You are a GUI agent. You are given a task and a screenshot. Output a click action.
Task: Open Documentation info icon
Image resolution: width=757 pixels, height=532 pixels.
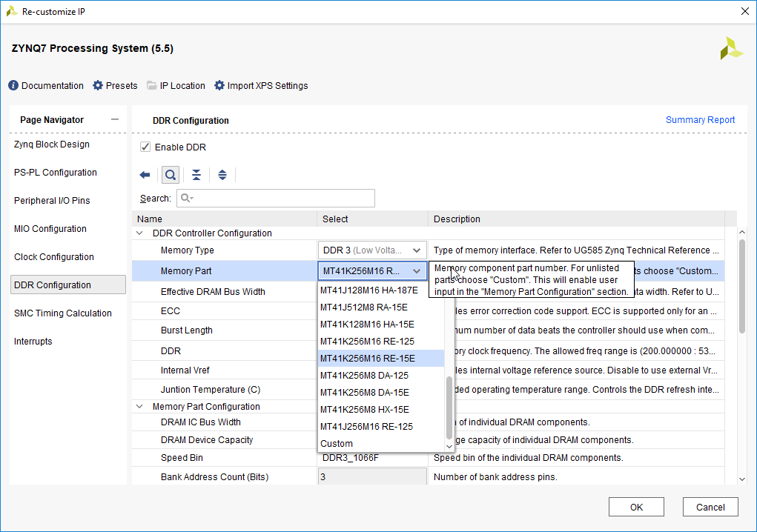(13, 85)
